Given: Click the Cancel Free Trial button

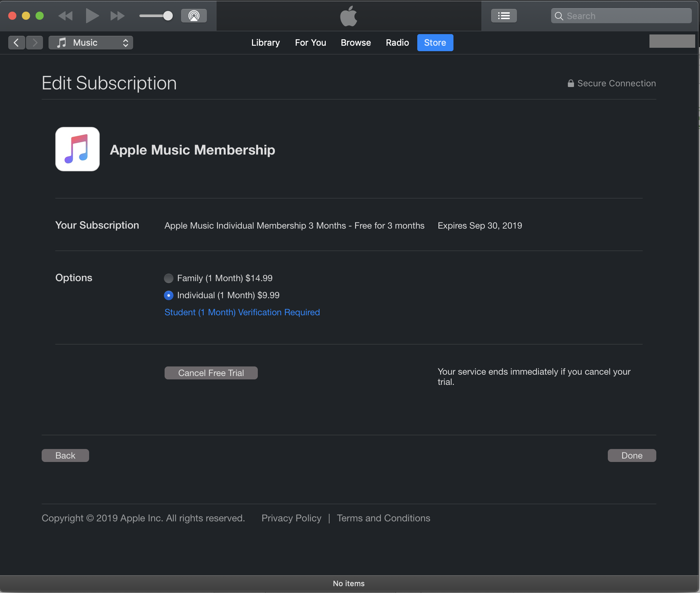Looking at the screenshot, I should click(211, 373).
